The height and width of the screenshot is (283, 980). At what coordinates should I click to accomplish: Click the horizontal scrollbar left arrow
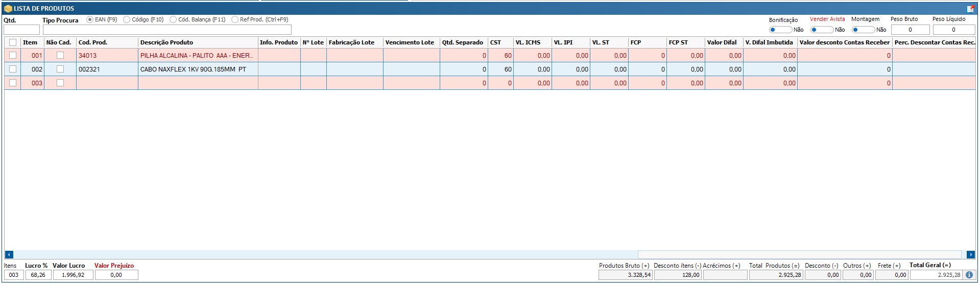(9, 254)
